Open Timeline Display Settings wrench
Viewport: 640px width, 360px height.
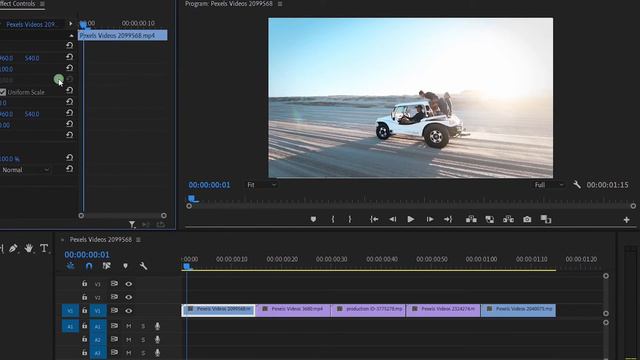click(143, 266)
